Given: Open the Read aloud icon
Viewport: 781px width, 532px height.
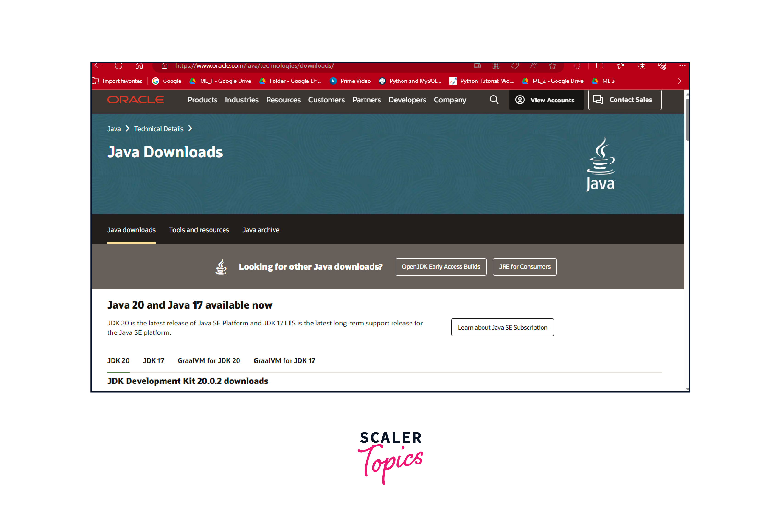Looking at the screenshot, I should point(533,66).
